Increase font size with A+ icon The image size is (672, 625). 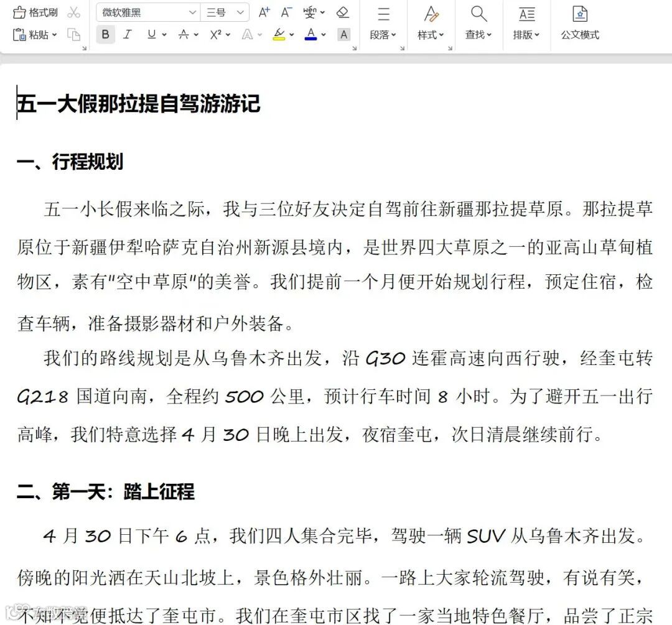pyautogui.click(x=264, y=12)
